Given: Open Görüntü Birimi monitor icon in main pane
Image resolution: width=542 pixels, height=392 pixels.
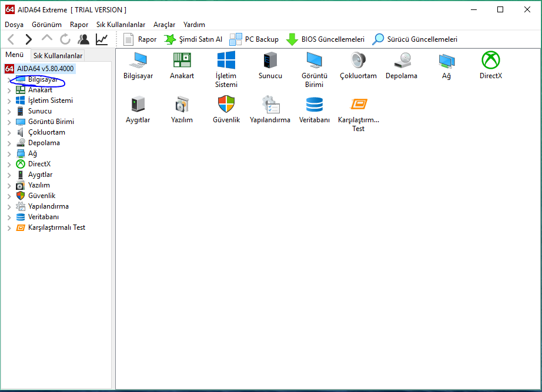Looking at the screenshot, I should pyautogui.click(x=315, y=60).
